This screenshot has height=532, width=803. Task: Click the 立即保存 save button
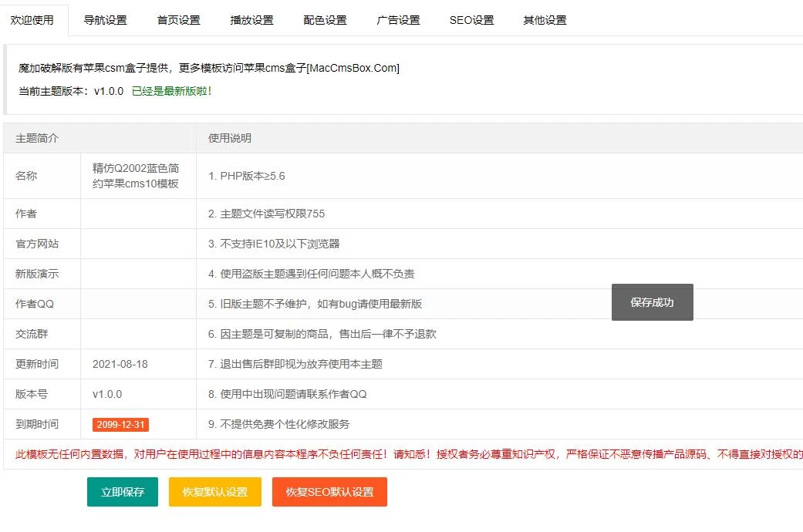pyautogui.click(x=123, y=490)
